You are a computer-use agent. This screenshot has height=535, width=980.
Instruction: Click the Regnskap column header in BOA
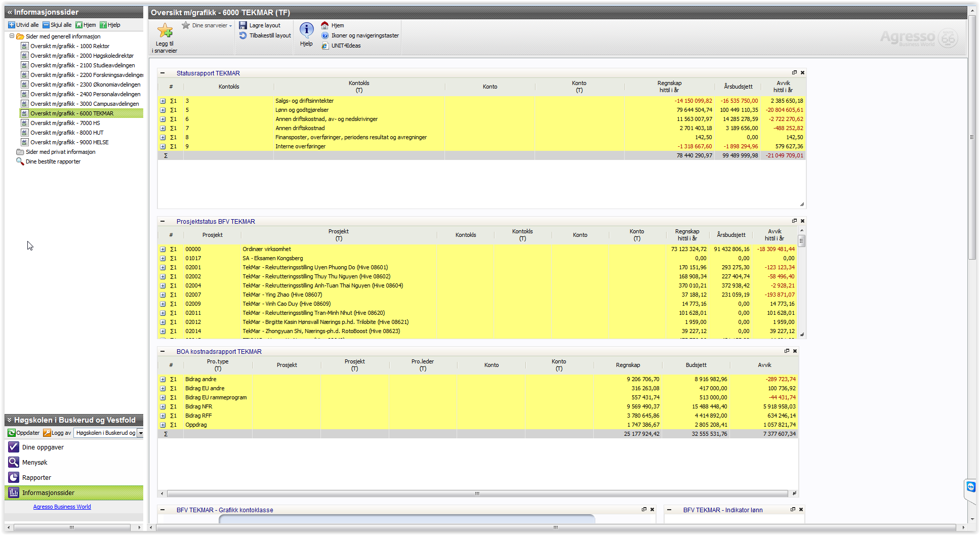coord(628,365)
